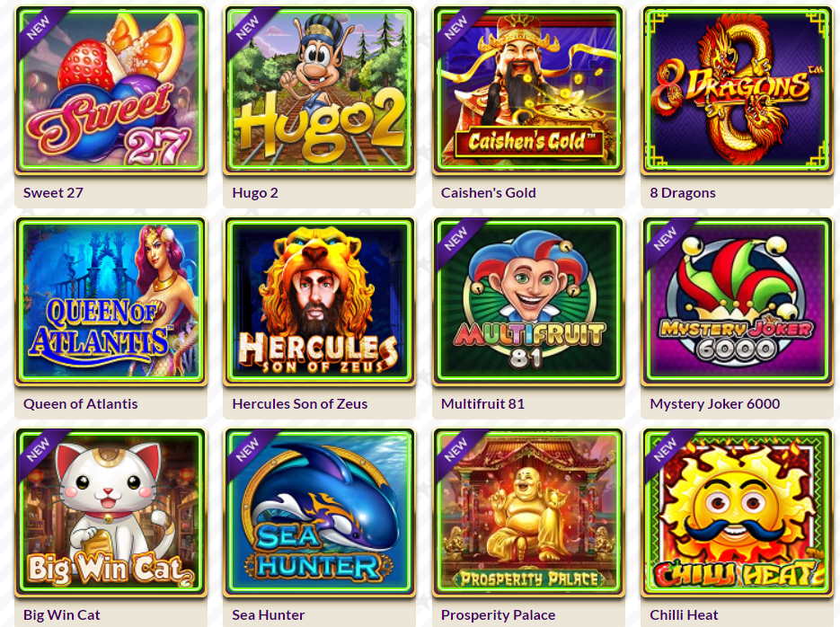840x627 pixels.
Task: Click the Sweet 27 title link
Action: (53, 193)
